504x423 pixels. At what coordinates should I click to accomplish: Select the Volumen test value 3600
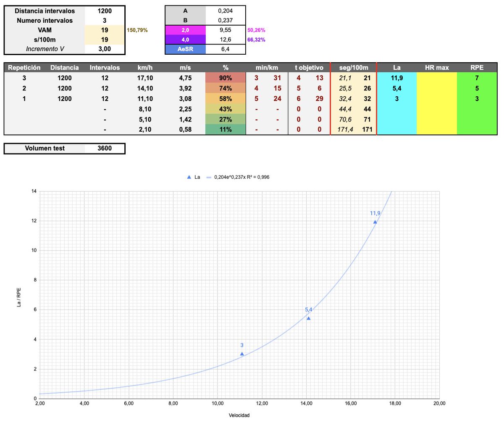[x=105, y=148]
